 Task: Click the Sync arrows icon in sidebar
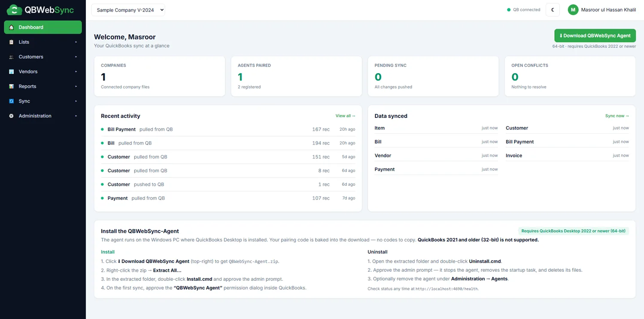point(12,101)
